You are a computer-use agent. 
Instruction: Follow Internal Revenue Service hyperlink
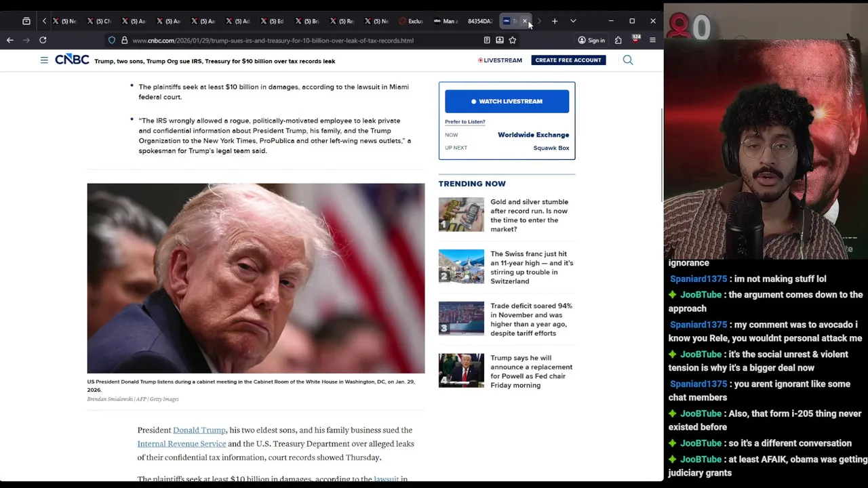(182, 443)
